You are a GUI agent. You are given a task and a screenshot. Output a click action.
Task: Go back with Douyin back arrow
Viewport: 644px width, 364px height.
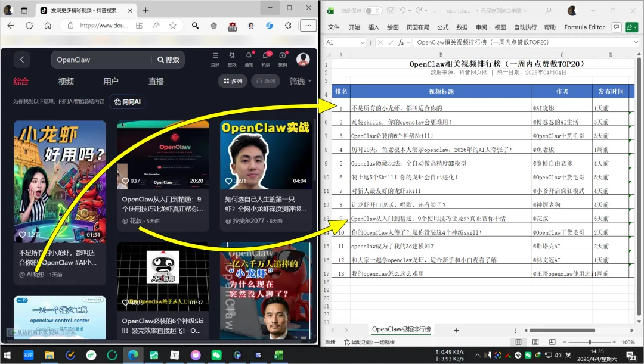tap(22, 60)
